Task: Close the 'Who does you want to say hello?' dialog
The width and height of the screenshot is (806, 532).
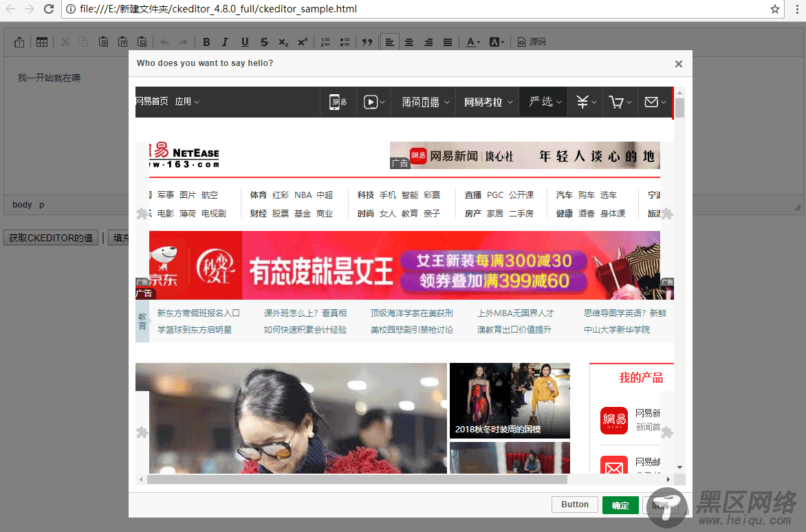Action: coord(679,64)
